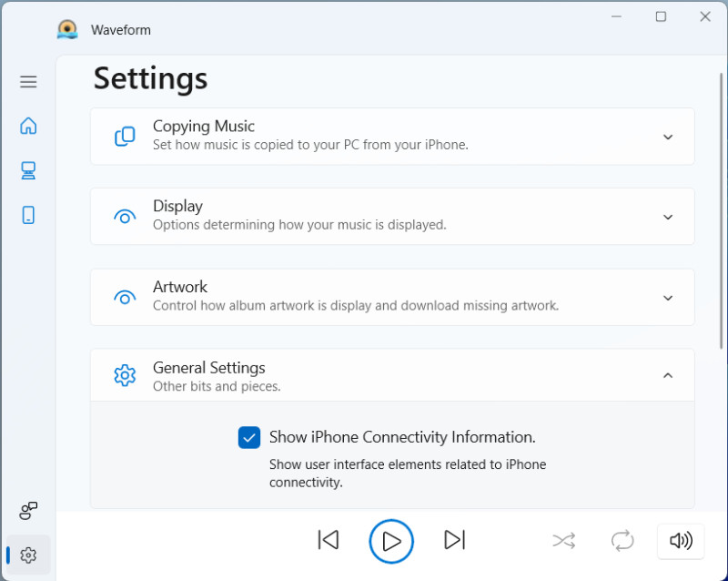728x581 pixels.
Task: Play the current track
Action: click(391, 541)
